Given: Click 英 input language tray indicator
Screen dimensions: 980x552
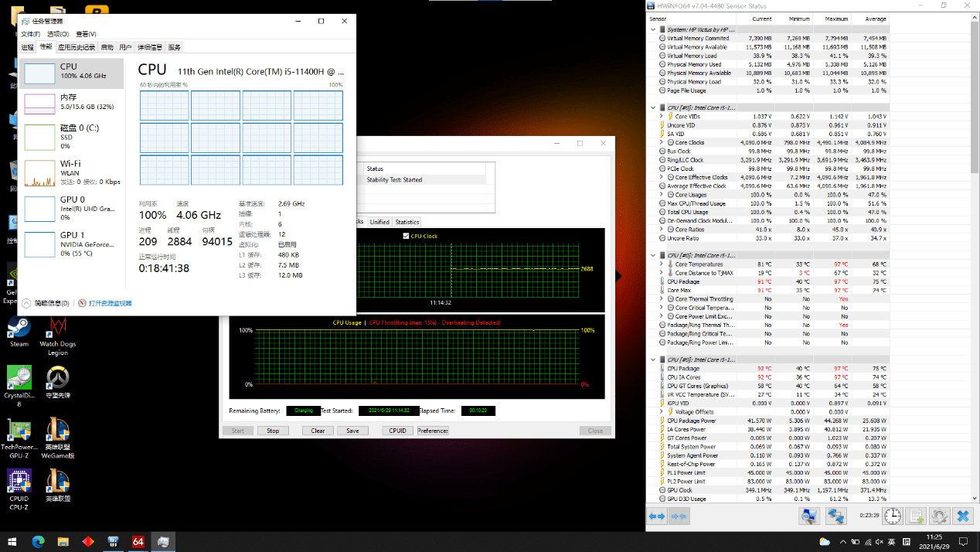Looking at the screenshot, I should tap(891, 541).
